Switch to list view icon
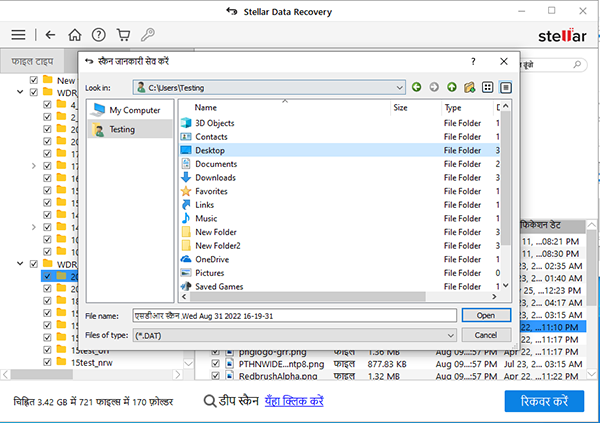 (488, 87)
